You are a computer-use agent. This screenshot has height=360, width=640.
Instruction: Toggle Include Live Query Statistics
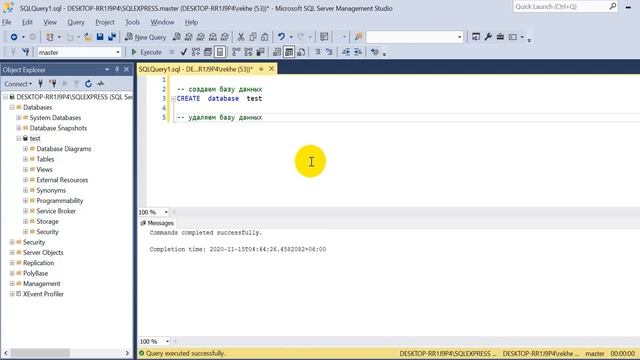click(248, 52)
